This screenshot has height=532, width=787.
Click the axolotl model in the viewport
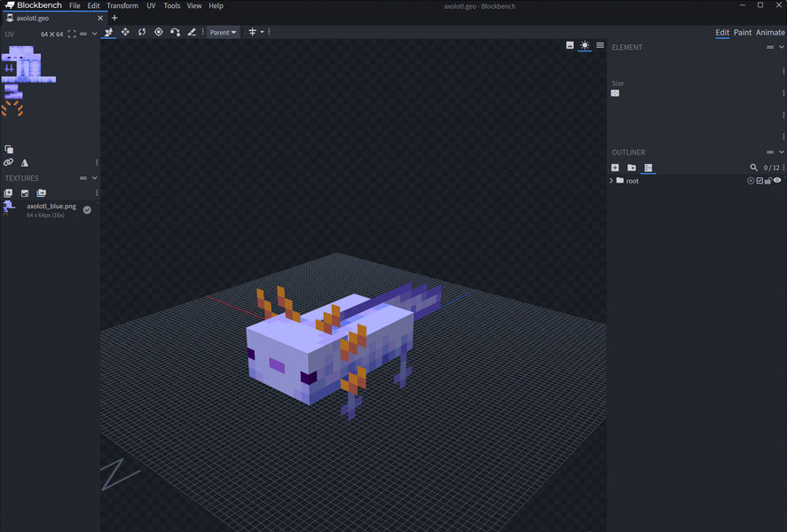344,351
